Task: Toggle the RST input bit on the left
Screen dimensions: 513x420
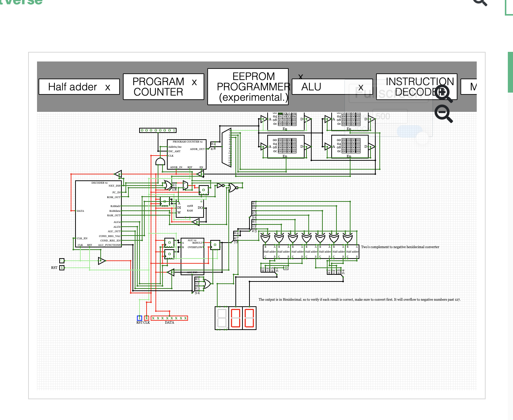Action: pos(62,267)
